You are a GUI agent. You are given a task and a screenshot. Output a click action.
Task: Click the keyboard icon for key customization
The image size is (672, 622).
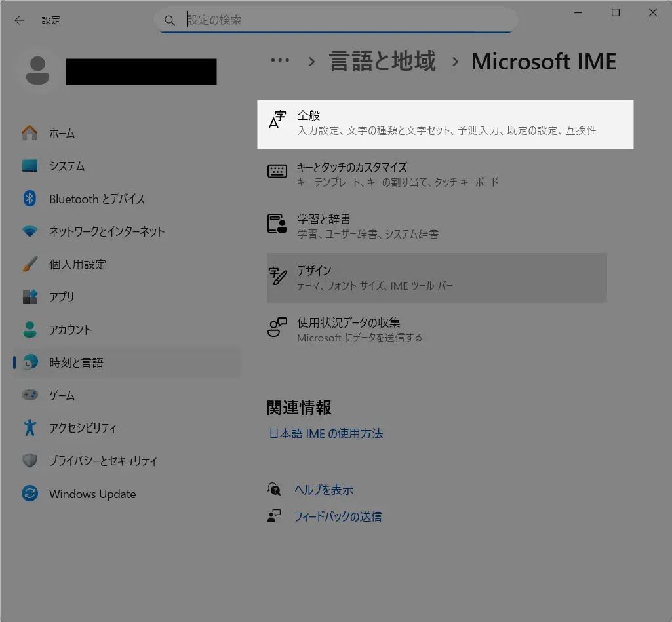(277, 171)
